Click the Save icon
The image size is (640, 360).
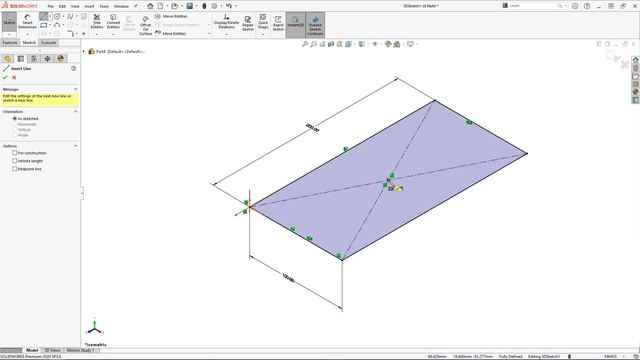190,6
